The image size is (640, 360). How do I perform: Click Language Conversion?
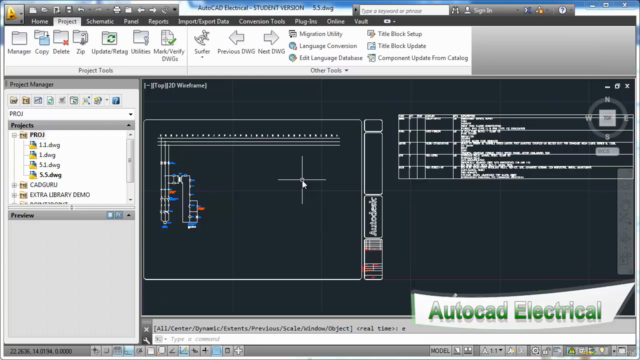click(323, 46)
